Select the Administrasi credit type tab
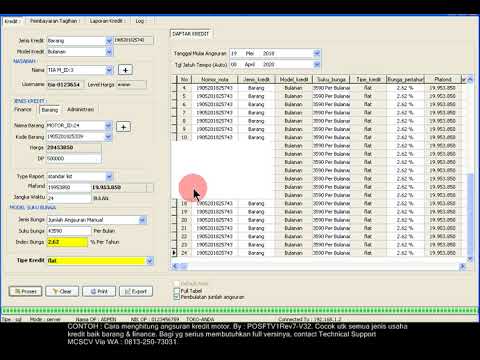 pyautogui.click(x=80, y=109)
